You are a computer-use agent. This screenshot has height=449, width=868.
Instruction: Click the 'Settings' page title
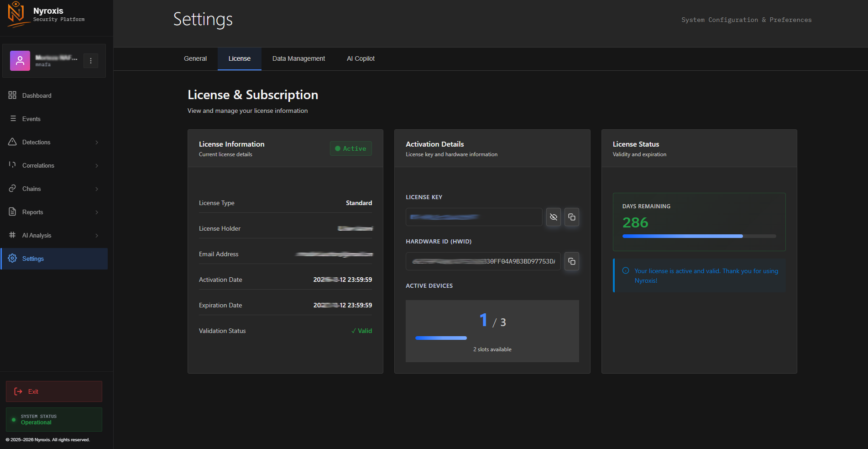pos(203,20)
